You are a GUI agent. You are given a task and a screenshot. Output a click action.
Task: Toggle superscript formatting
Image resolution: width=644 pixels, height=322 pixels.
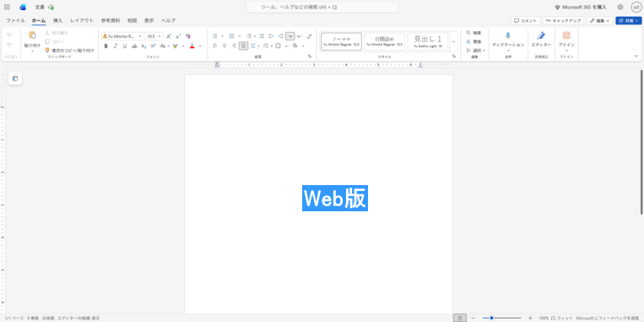point(154,46)
